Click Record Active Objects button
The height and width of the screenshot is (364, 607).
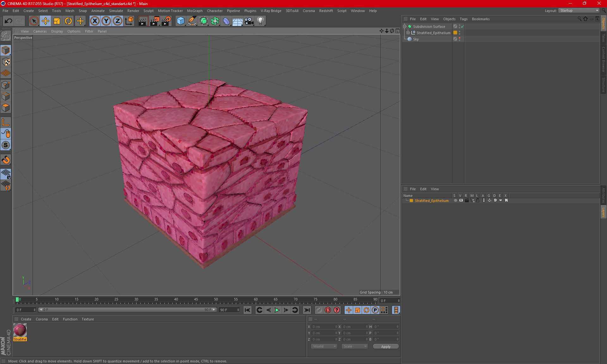pyautogui.click(x=319, y=310)
